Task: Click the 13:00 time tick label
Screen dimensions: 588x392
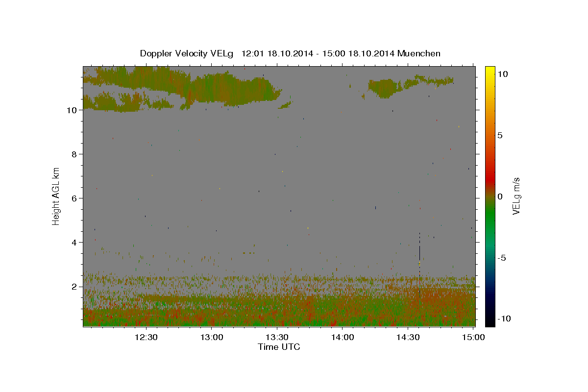Action: tap(212, 337)
